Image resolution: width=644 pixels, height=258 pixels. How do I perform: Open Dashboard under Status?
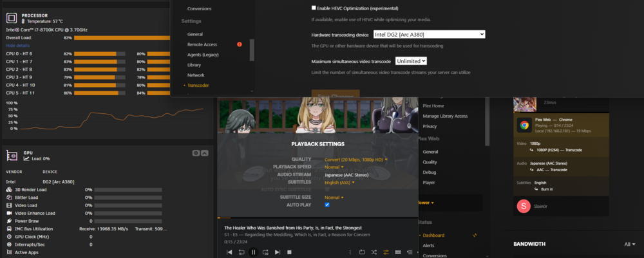point(433,235)
